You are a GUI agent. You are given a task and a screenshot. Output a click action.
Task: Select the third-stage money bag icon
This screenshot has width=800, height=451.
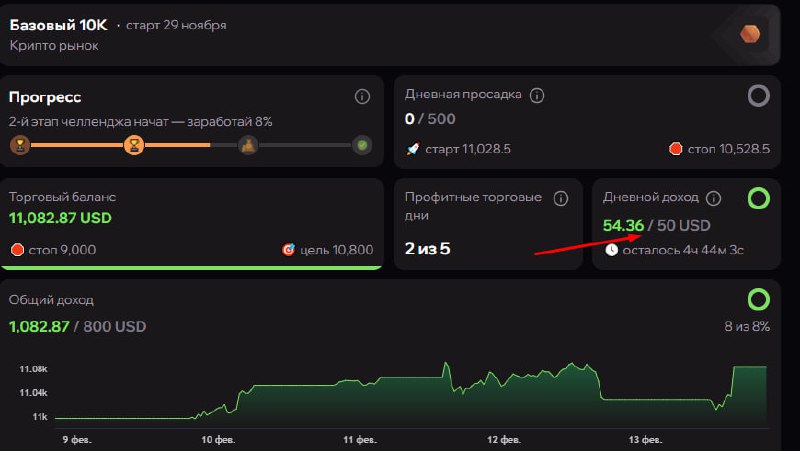pos(248,145)
